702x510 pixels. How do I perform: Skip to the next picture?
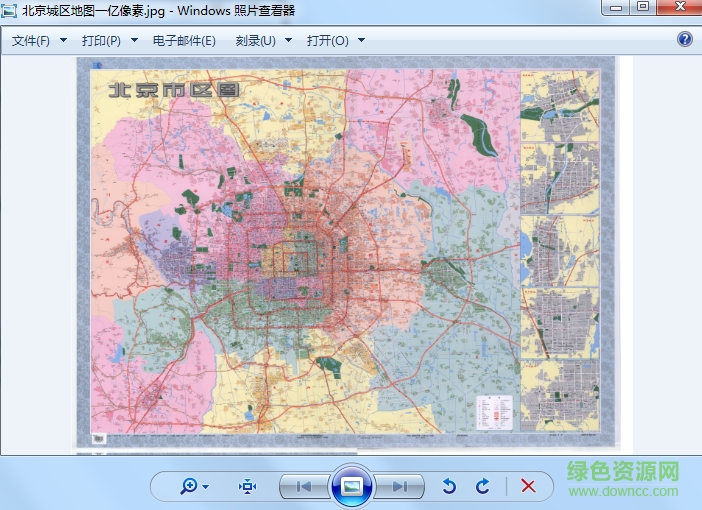click(399, 486)
